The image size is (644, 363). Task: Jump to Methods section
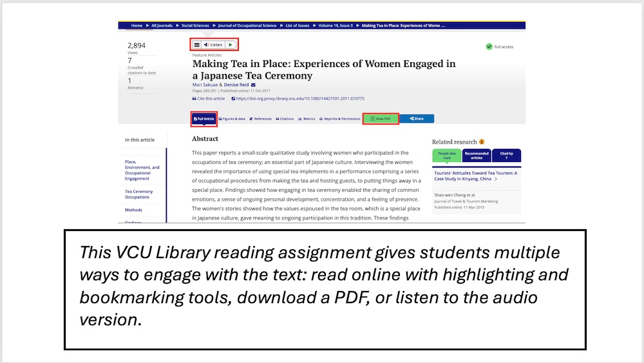tap(133, 210)
